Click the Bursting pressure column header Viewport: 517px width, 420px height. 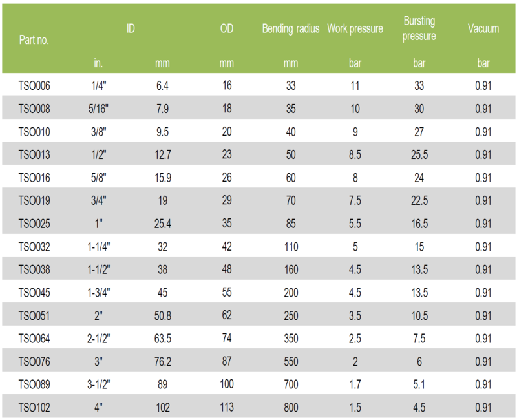(419, 29)
